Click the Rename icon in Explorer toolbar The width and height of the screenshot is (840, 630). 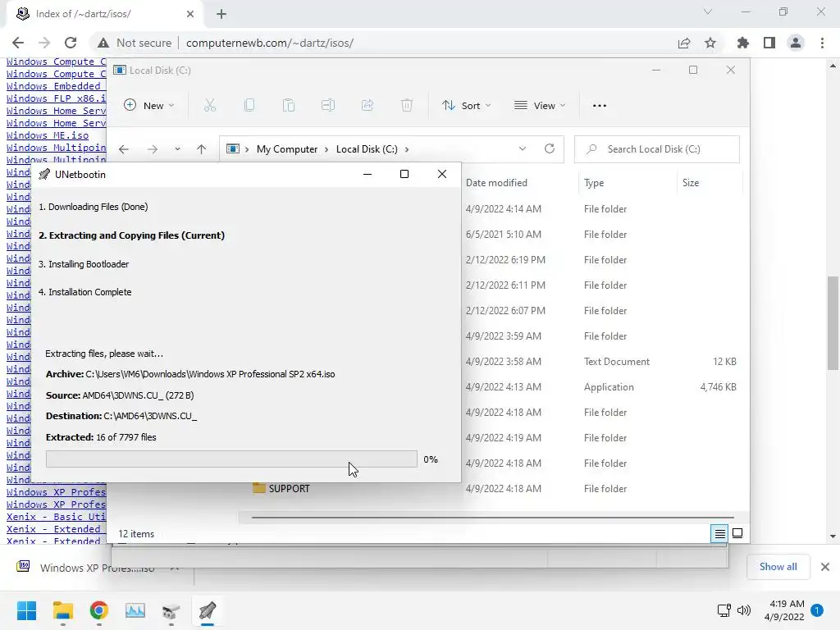[328, 106]
